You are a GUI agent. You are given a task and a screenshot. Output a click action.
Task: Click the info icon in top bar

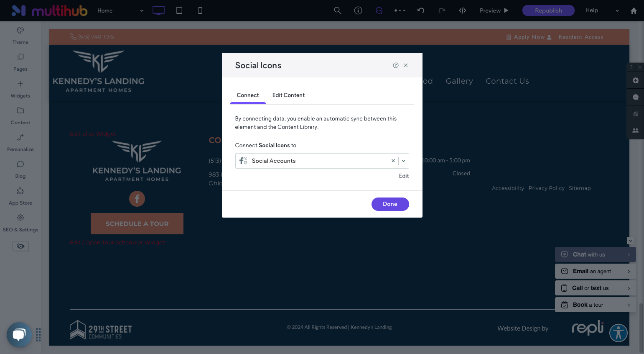pyautogui.click(x=358, y=10)
